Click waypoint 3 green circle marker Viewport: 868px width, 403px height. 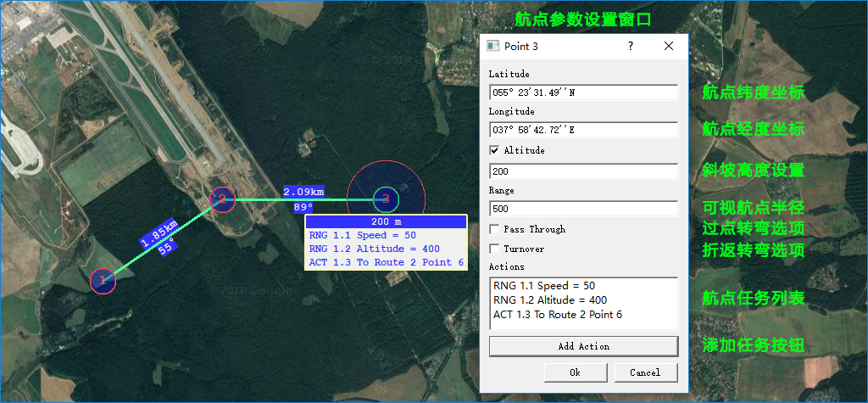(x=386, y=199)
